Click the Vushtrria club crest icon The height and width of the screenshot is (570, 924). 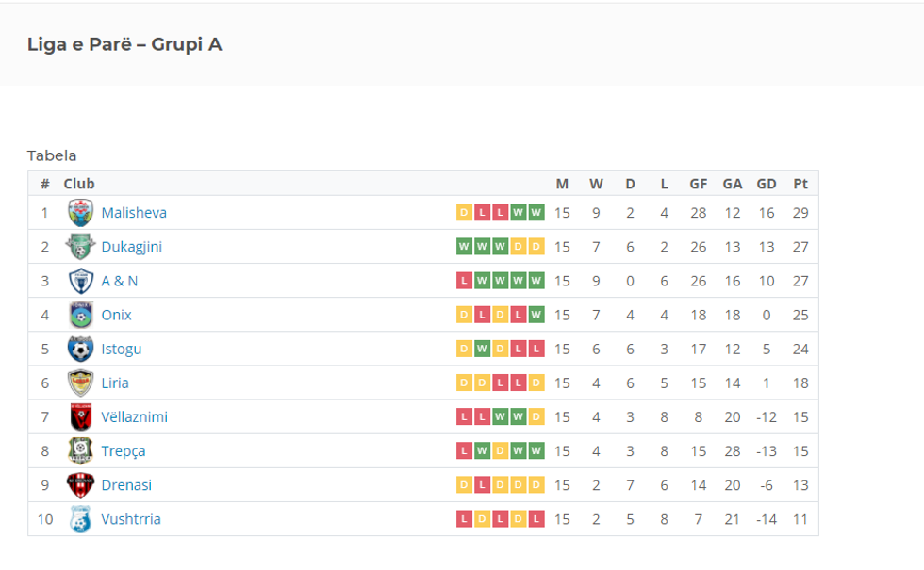pyautogui.click(x=81, y=519)
